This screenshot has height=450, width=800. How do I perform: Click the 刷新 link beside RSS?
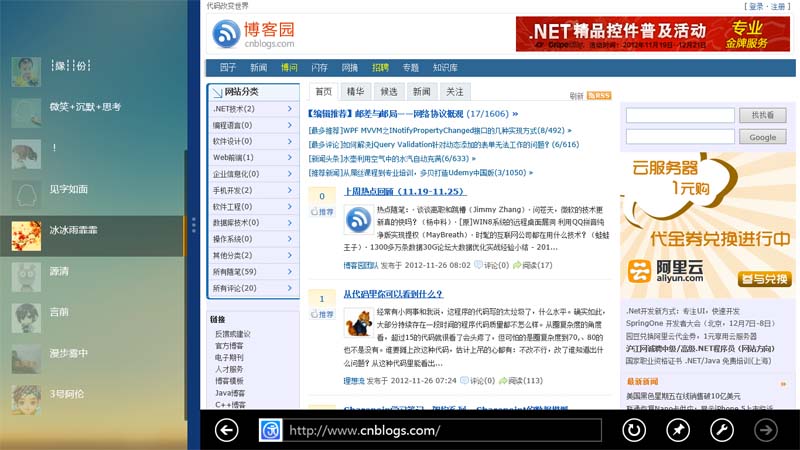(x=577, y=96)
